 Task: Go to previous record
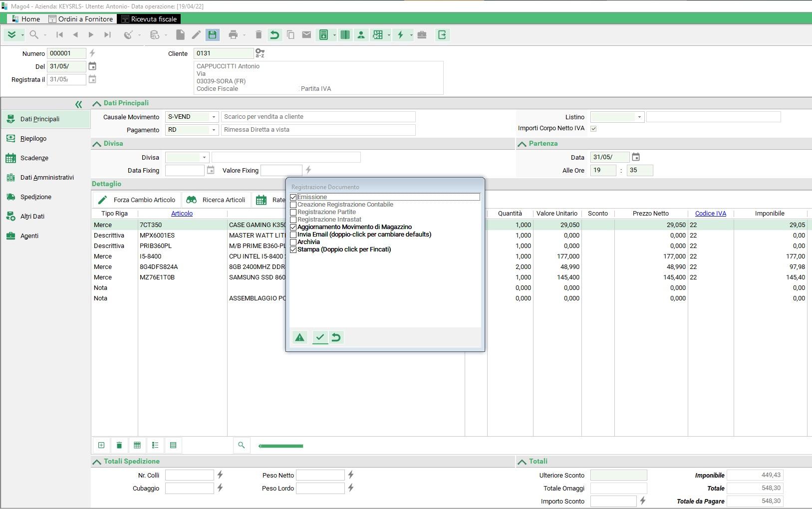point(75,35)
